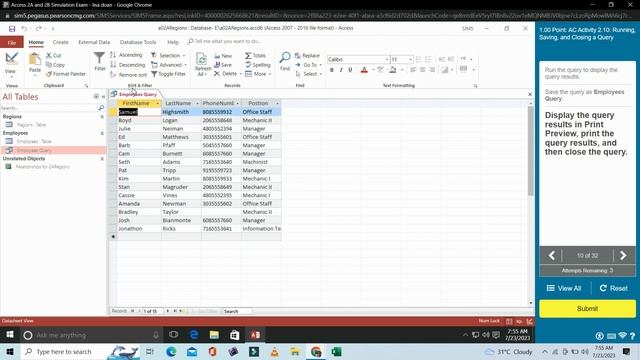Open the View button in the ribbon
Viewport: 640px width, 360px height.
(11, 65)
